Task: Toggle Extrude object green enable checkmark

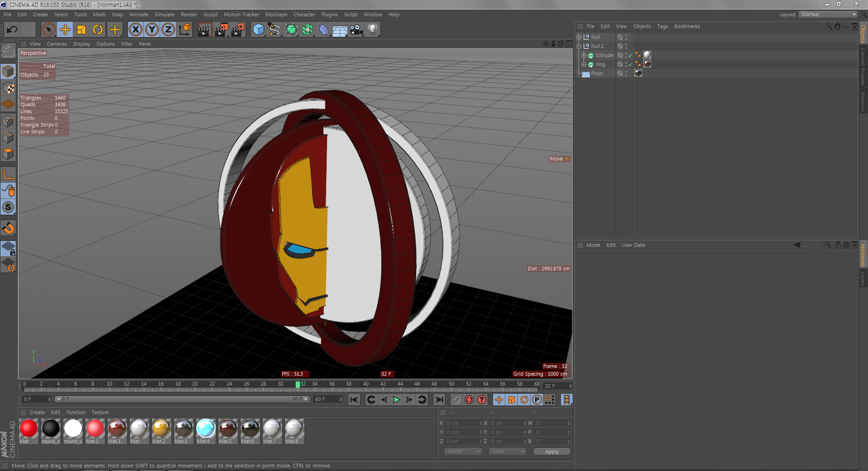Action: 631,55
